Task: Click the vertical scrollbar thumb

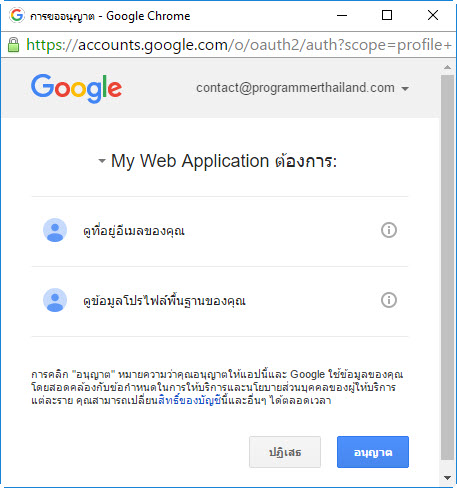Action: pyautogui.click(x=447, y=267)
